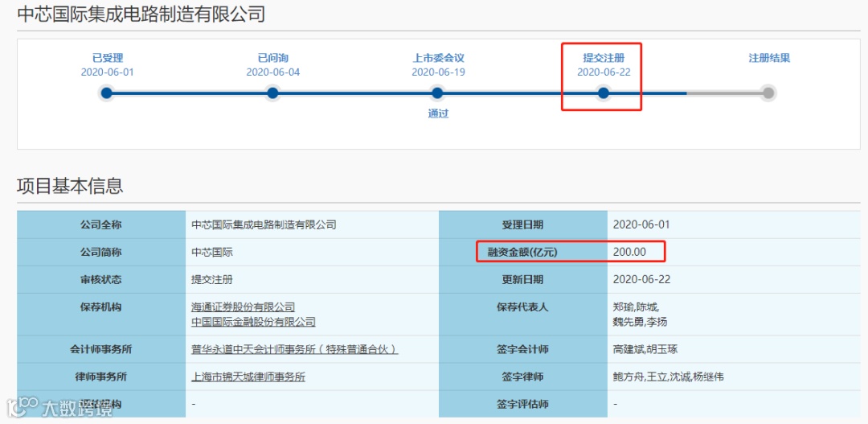Viewport: 868px width, 424px height.
Task: Click the company full name table value
Action: 264,225
